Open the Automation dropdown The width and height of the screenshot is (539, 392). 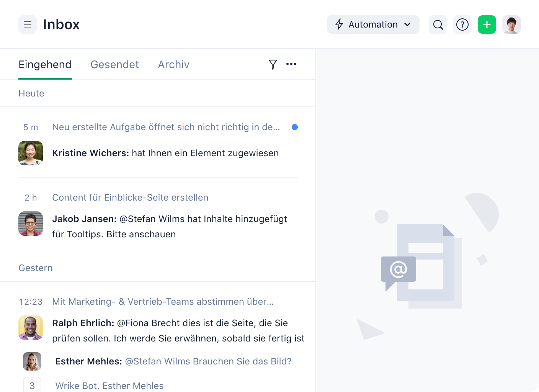(373, 24)
